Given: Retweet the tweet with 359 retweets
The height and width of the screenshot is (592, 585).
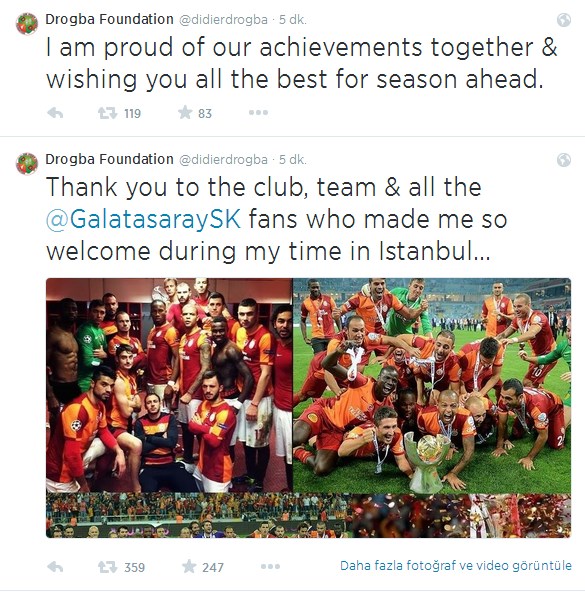Looking at the screenshot, I should coord(107,567).
